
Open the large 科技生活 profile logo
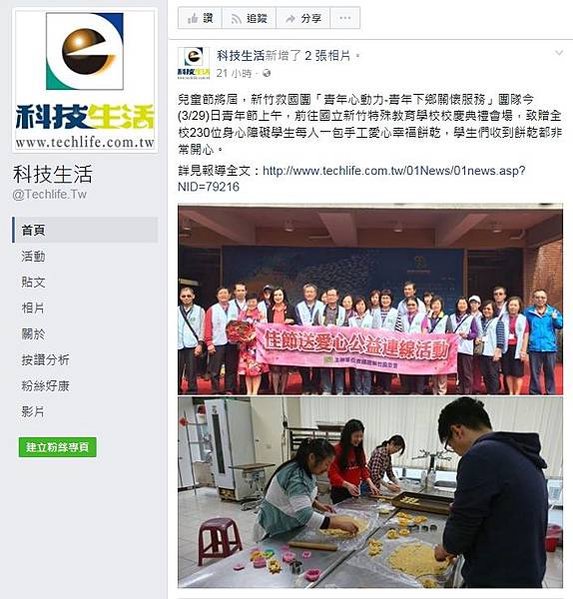coord(85,81)
